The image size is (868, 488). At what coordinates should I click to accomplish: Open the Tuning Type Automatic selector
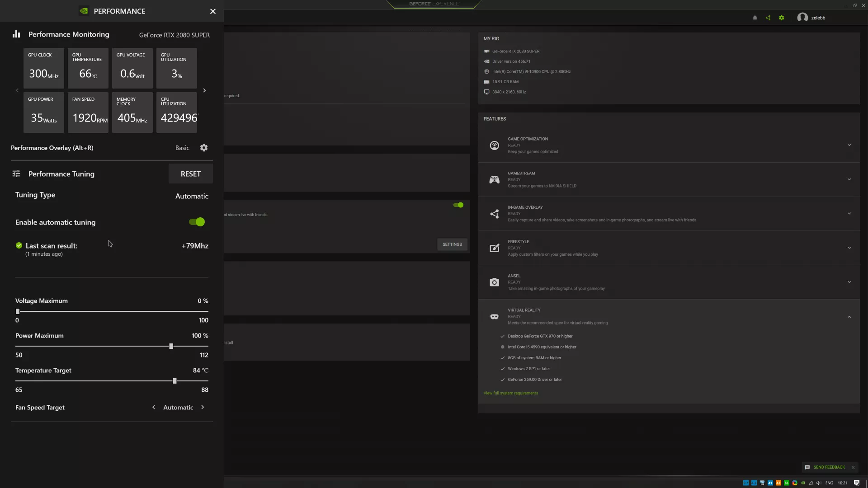pos(192,196)
